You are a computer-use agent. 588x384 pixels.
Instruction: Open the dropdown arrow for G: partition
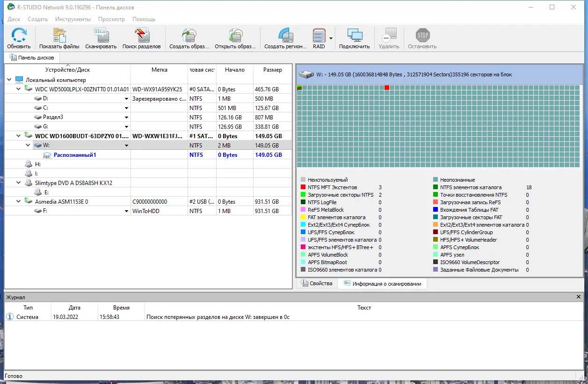coord(126,127)
